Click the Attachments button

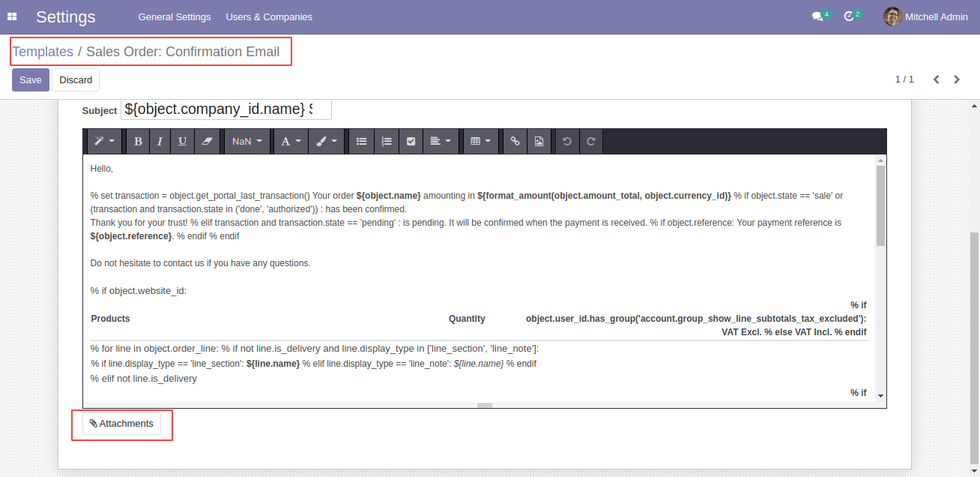click(121, 423)
